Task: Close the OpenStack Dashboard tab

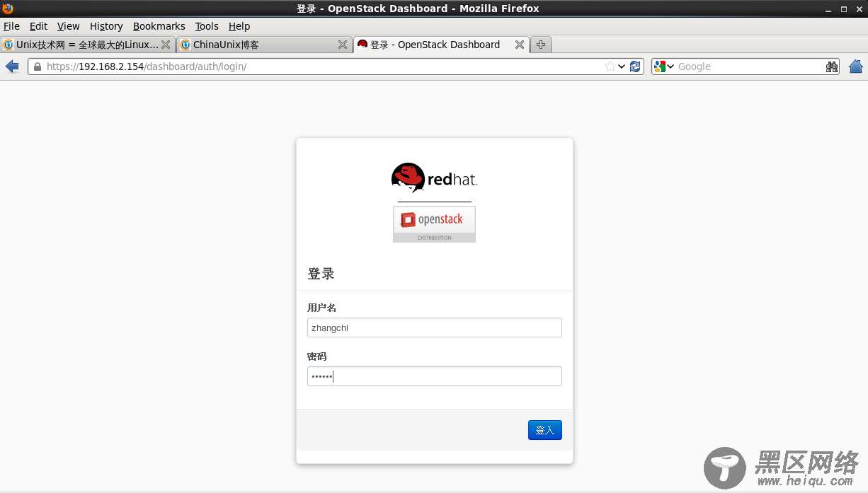Action: pos(520,45)
